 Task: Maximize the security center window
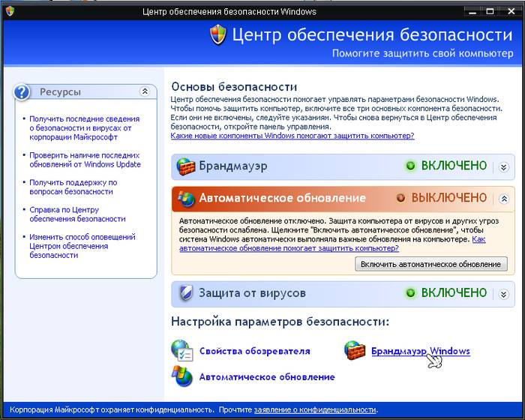[x=490, y=12]
